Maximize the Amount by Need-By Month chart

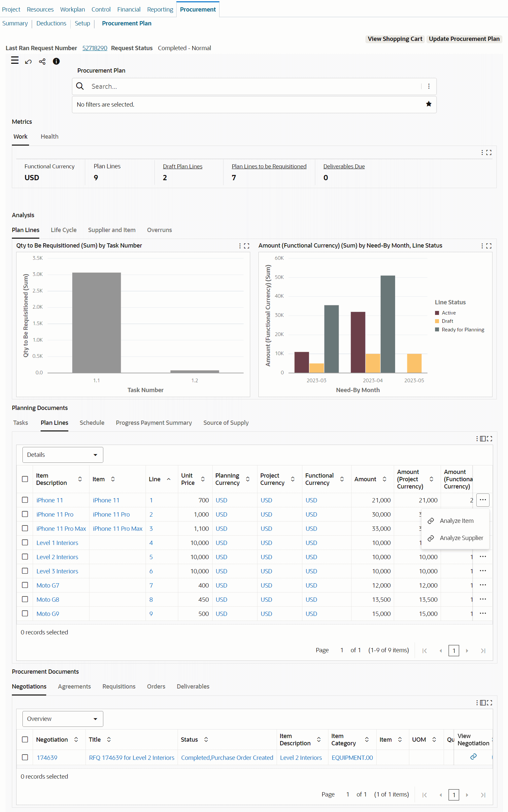(489, 246)
